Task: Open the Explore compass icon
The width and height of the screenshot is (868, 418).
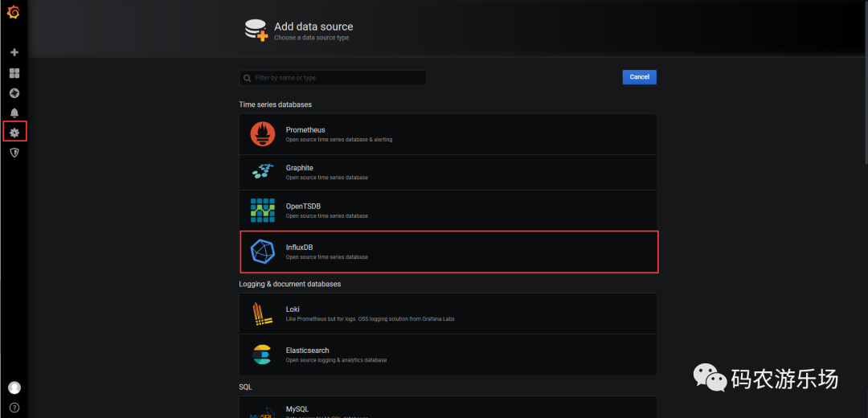Action: [x=14, y=93]
